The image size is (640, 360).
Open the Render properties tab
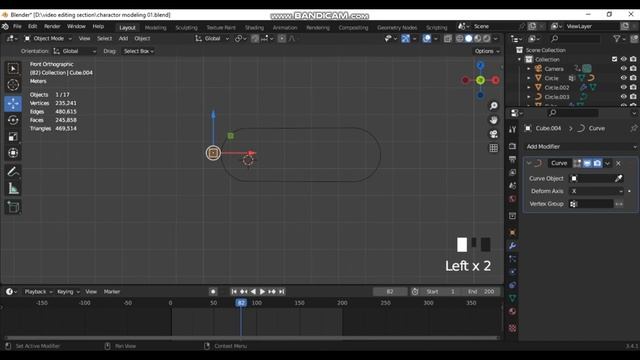click(512, 146)
